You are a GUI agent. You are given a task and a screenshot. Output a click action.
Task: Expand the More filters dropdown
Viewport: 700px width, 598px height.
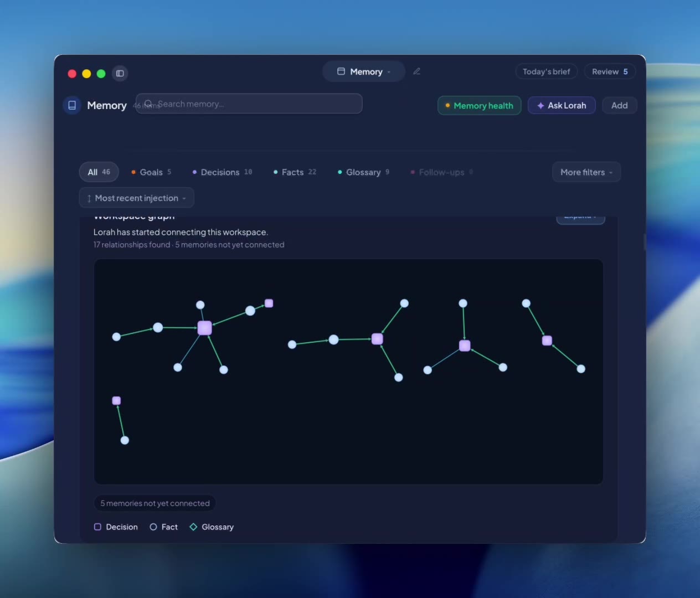click(x=586, y=172)
